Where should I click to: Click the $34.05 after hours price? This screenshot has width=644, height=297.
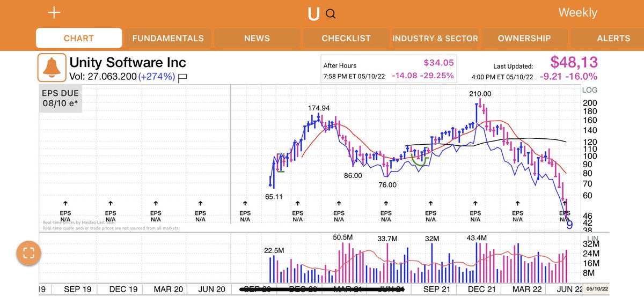[438, 63]
